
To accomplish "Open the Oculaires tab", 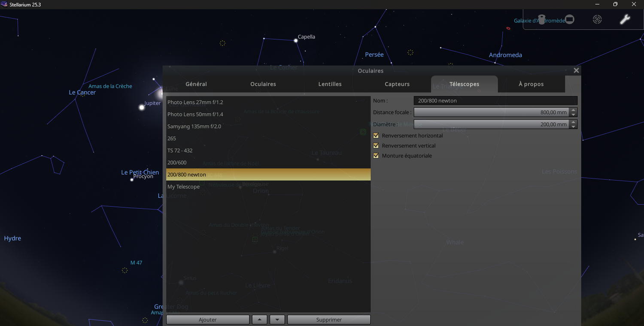I will [263, 84].
